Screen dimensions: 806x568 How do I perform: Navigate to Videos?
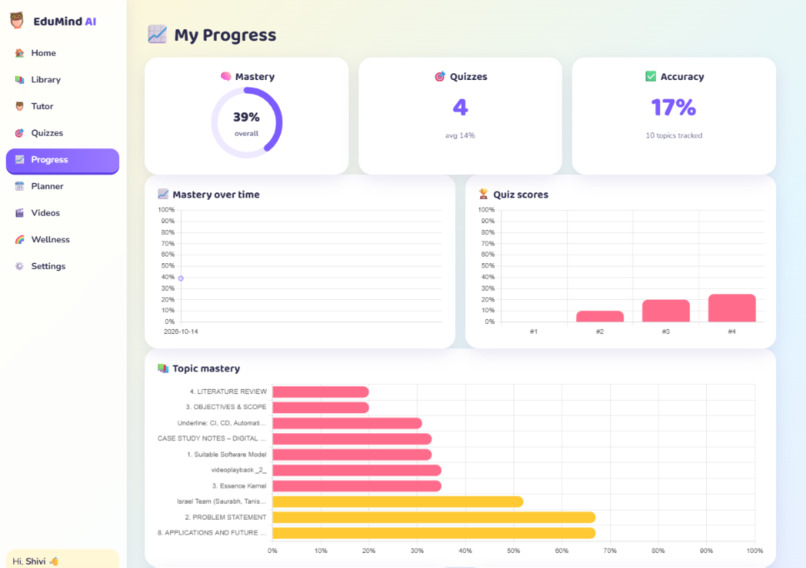[63, 213]
